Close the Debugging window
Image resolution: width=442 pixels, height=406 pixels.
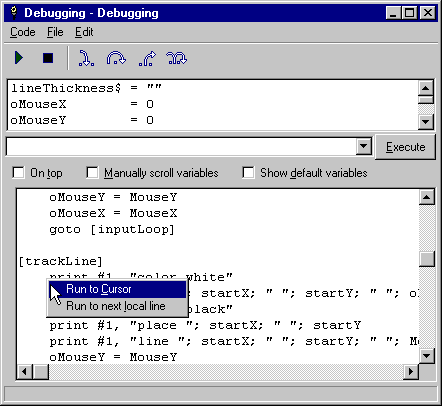click(428, 13)
